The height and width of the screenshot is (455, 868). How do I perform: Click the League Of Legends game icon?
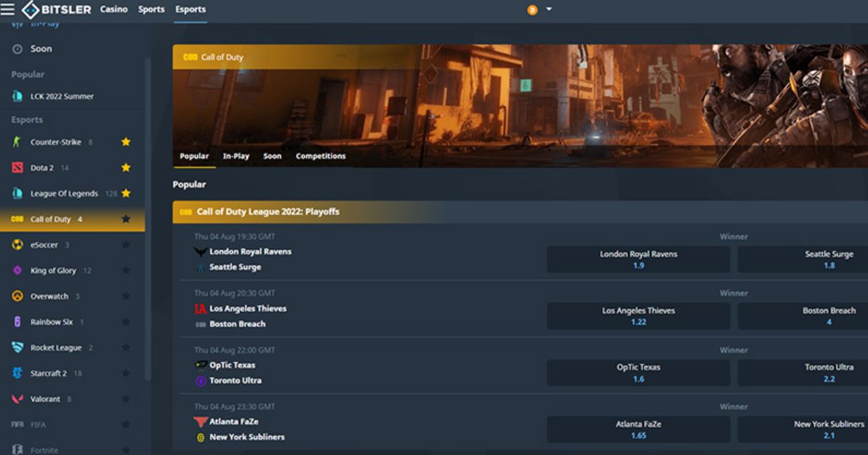pyautogui.click(x=17, y=193)
